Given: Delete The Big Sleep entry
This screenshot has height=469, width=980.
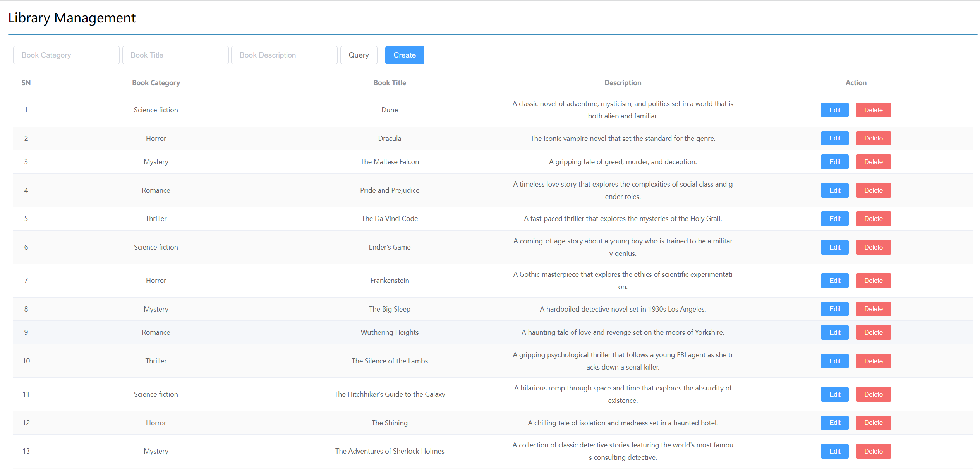Looking at the screenshot, I should click(x=873, y=309).
